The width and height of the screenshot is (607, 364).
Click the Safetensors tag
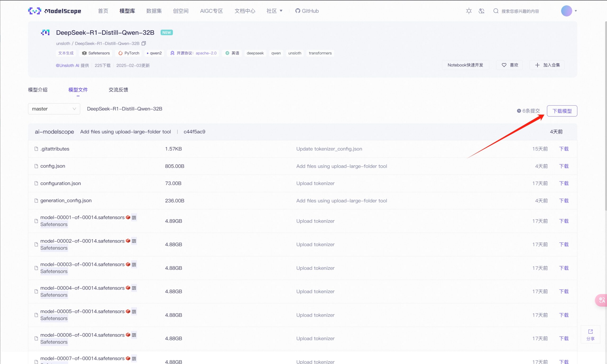point(96,53)
